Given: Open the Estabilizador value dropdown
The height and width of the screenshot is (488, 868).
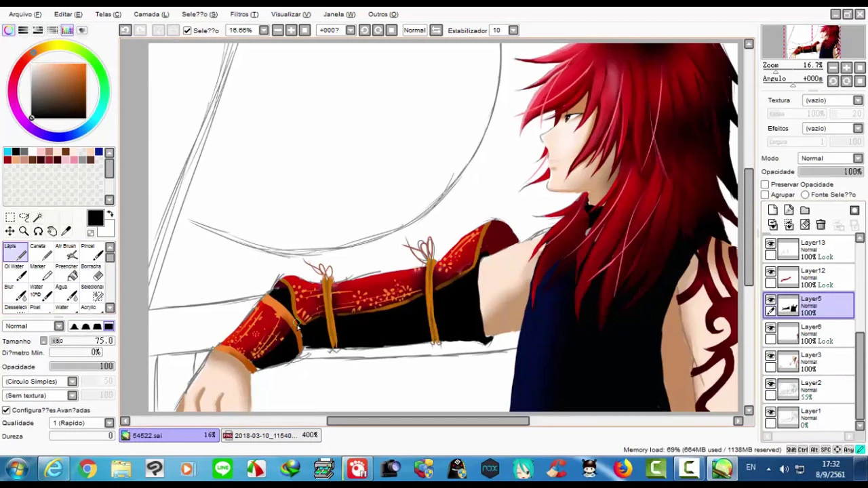Looking at the screenshot, I should 513,30.
